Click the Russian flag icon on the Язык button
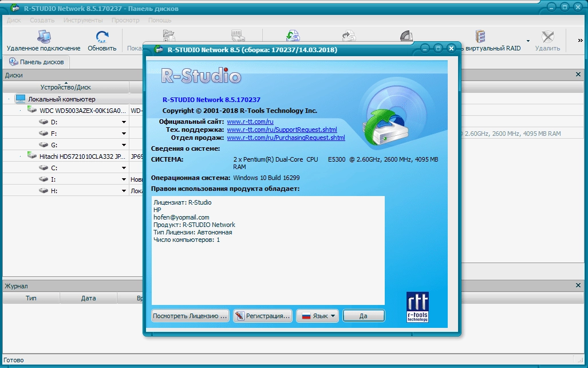Image resolution: width=588 pixels, height=368 pixels. (x=306, y=316)
